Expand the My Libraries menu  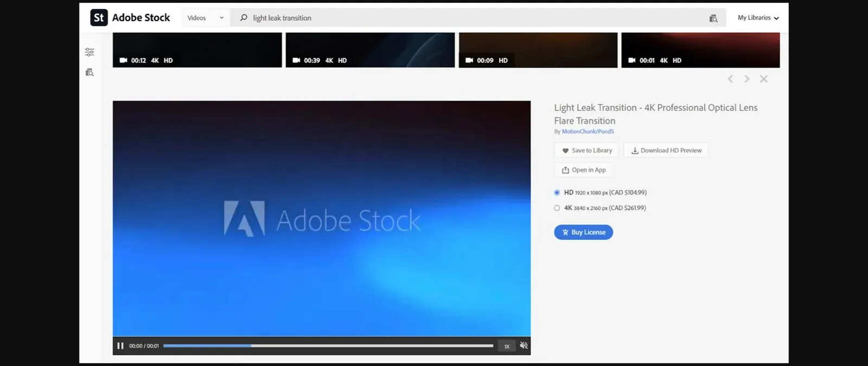tap(758, 18)
